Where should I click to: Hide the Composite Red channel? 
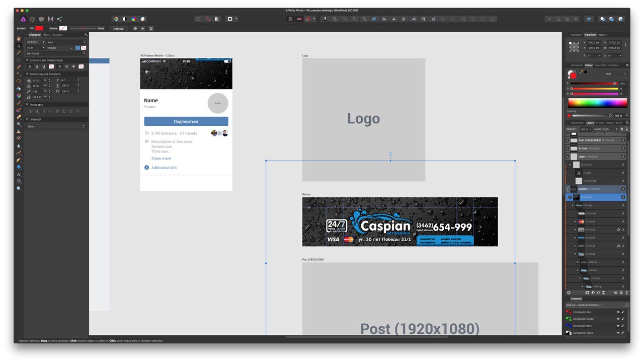[618, 312]
